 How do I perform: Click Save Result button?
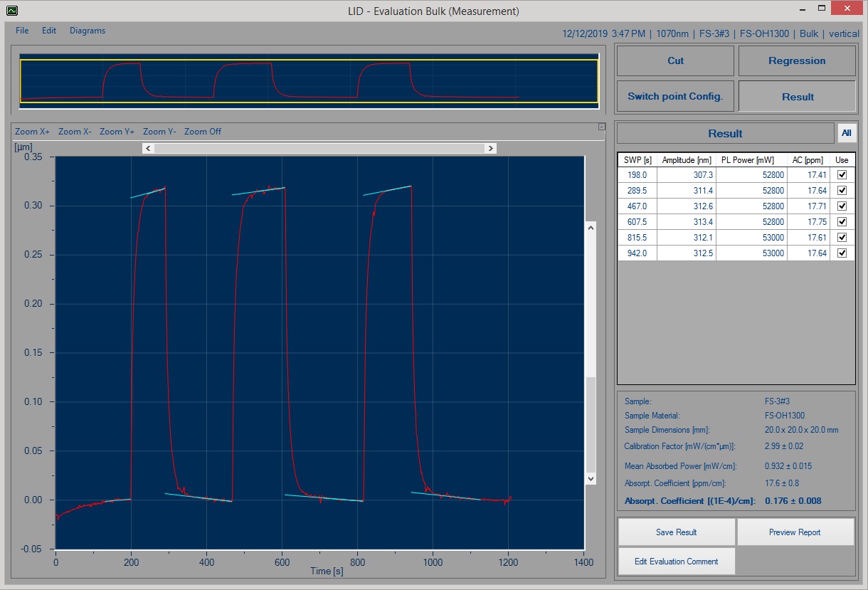tap(676, 532)
